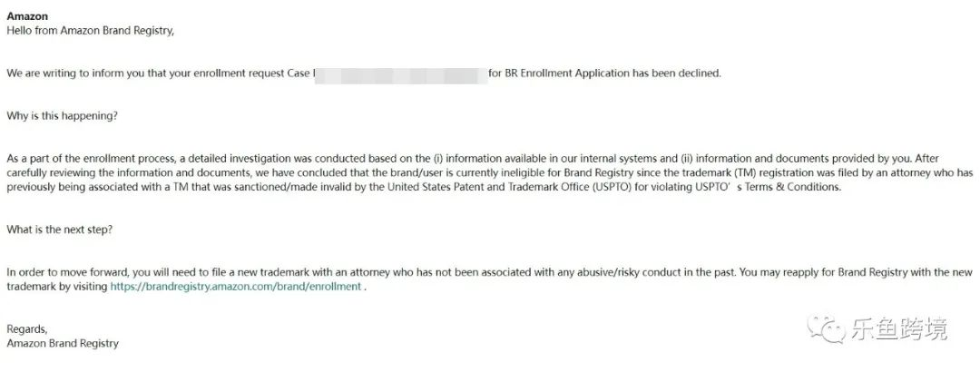The width and height of the screenshot is (980, 372).
Task: Click the Amazon Brand Registry signature
Action: 63,343
